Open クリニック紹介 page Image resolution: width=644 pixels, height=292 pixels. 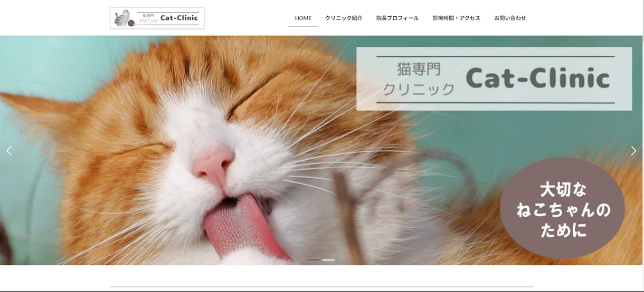[x=344, y=18]
